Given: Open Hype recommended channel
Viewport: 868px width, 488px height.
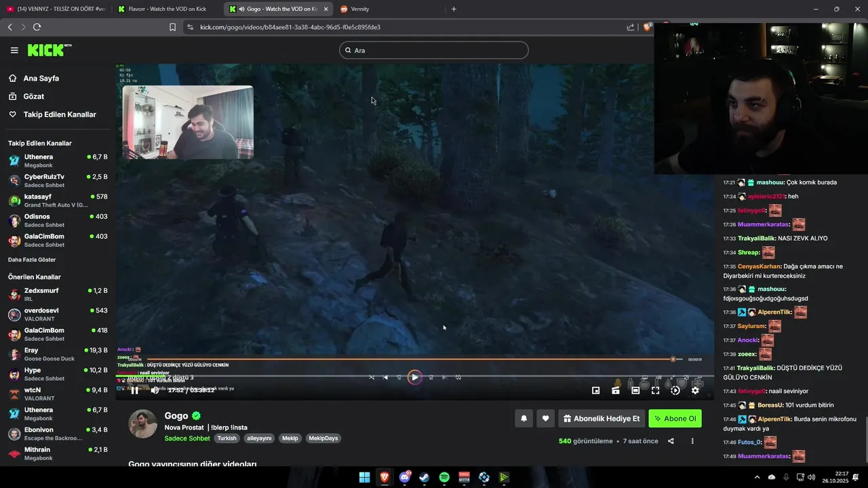Looking at the screenshot, I should [58, 374].
